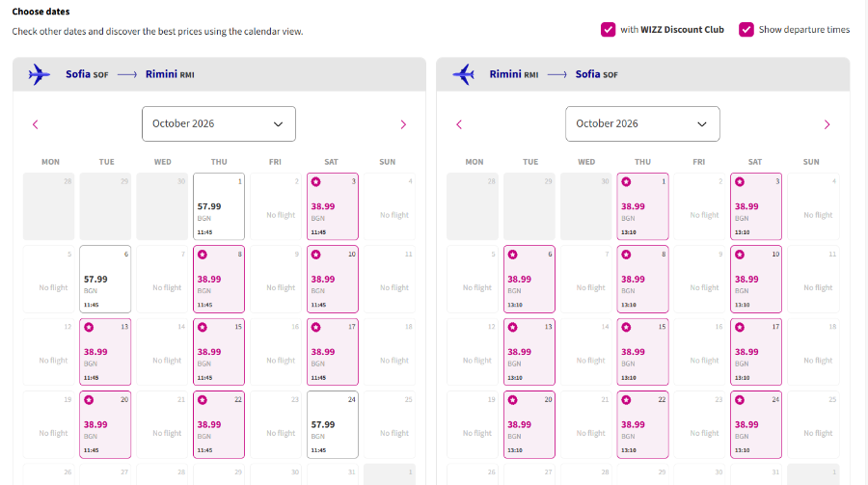Viewport: 868px width, 485px height.
Task: Go to previous month for Sofia–Rimini
Action: pos(36,124)
